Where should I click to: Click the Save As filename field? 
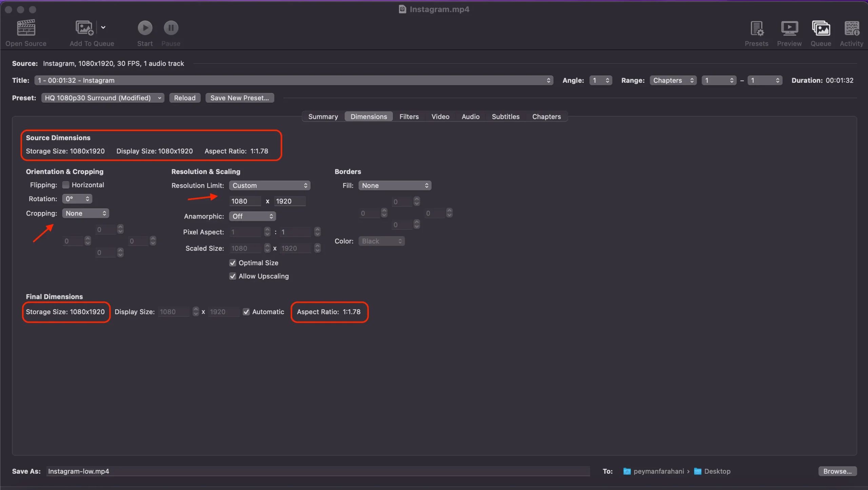click(317, 471)
